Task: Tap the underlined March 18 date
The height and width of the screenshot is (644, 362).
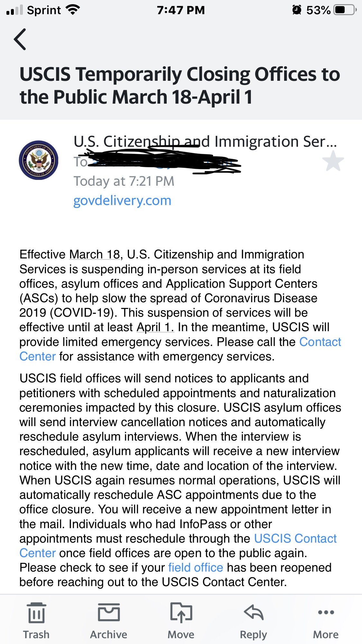Action: click(95, 254)
